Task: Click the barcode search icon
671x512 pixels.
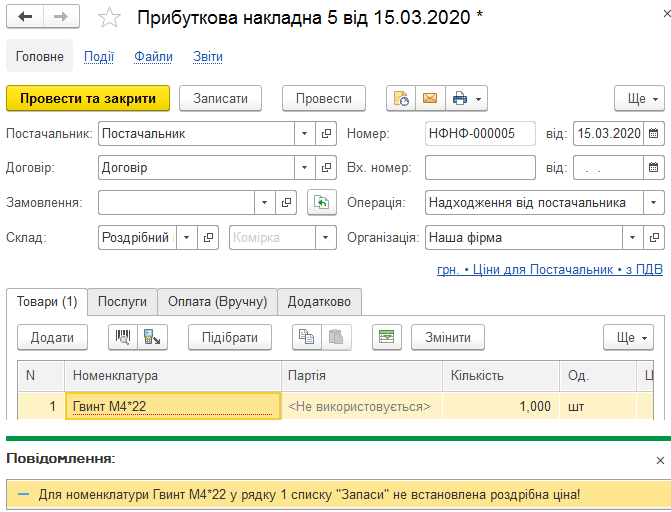Action: (x=123, y=337)
